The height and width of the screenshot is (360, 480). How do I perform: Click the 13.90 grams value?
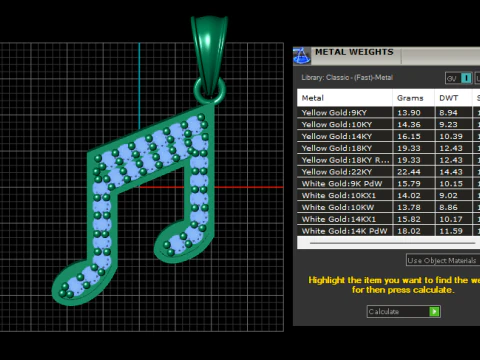409,113
